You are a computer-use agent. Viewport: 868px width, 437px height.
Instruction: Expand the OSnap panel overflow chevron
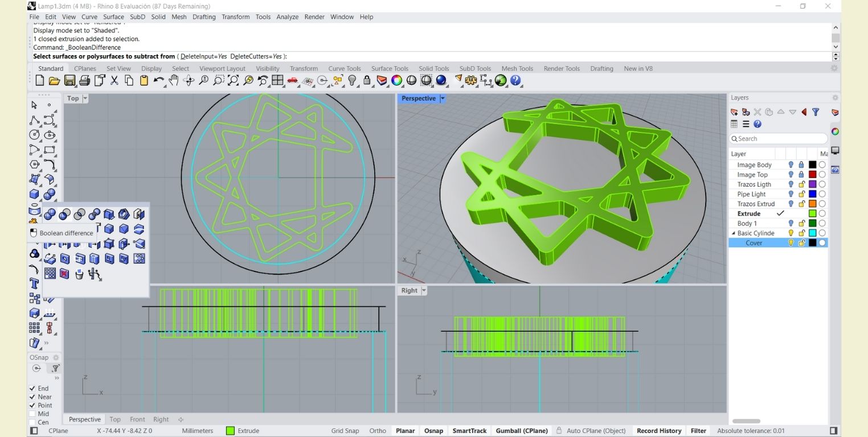tap(56, 378)
